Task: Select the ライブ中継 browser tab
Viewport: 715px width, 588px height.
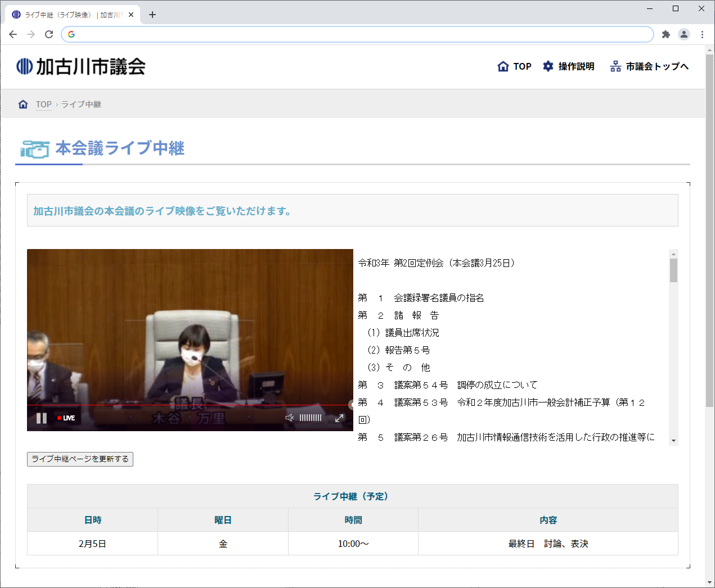Action: tap(73, 15)
